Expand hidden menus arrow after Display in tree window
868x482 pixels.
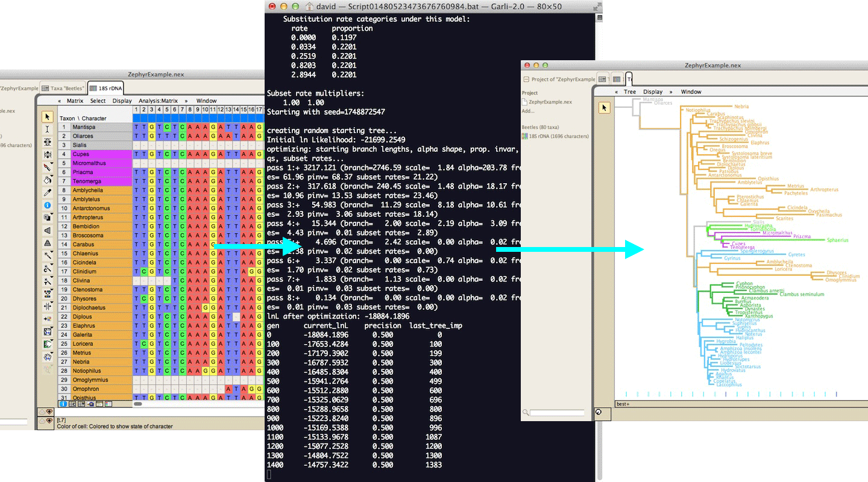tap(670, 92)
